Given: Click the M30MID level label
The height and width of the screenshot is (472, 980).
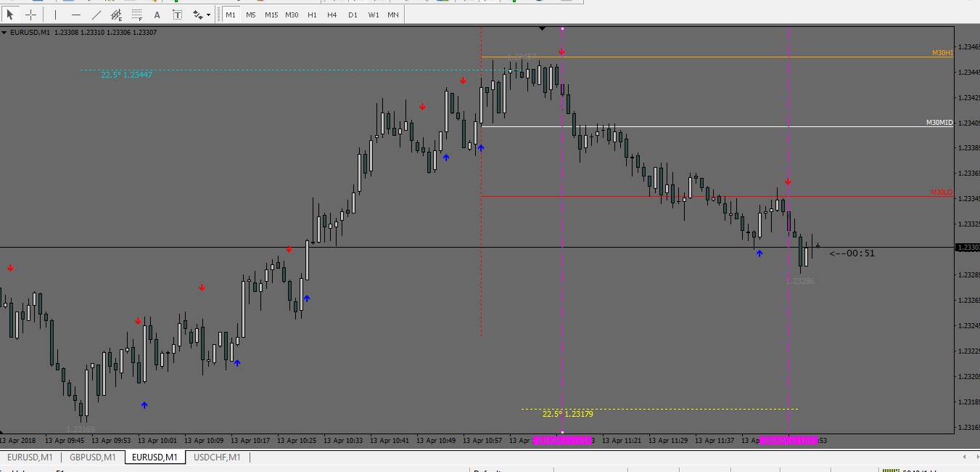Looking at the screenshot, I should click(x=939, y=123).
